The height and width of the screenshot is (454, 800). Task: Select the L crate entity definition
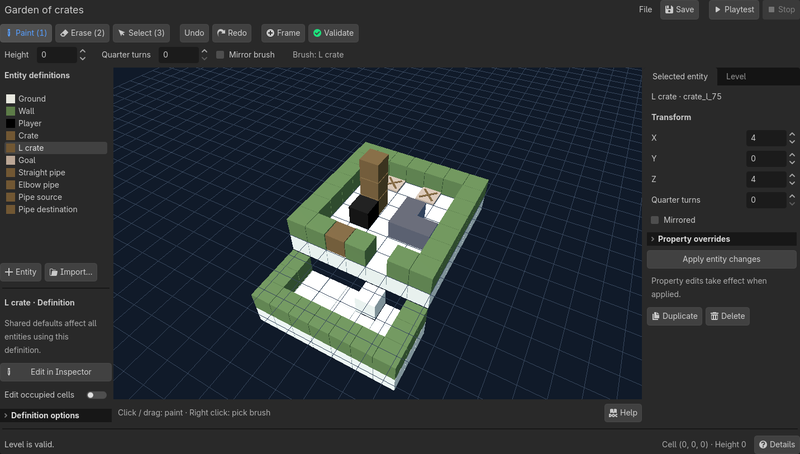[56, 148]
